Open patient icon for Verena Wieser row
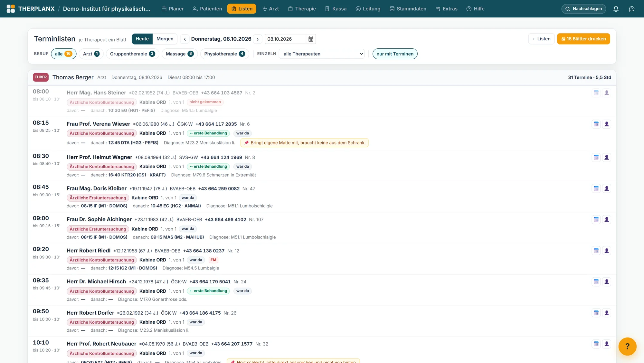 coord(606,124)
